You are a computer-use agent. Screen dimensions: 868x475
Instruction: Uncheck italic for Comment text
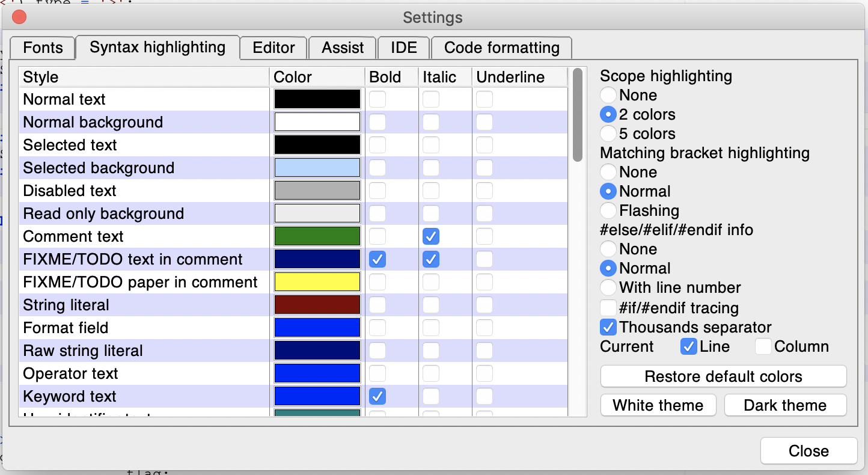pyautogui.click(x=431, y=236)
